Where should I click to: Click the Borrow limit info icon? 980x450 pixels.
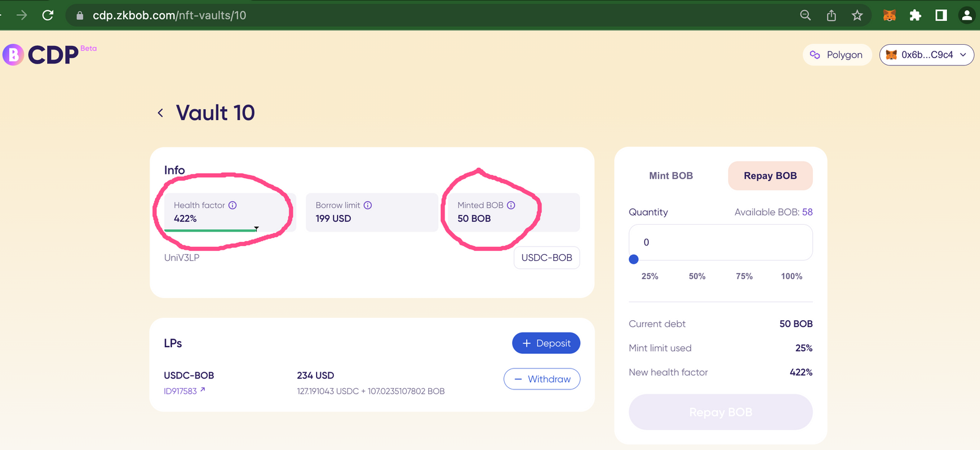point(367,205)
